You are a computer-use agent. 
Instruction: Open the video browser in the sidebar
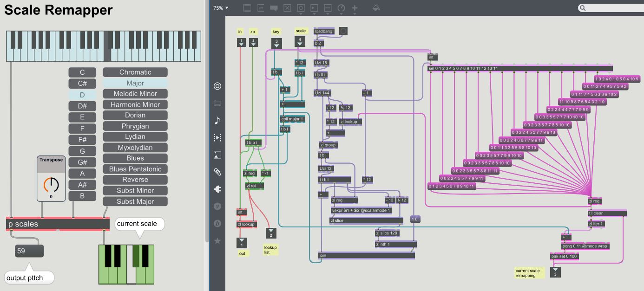[x=217, y=137]
